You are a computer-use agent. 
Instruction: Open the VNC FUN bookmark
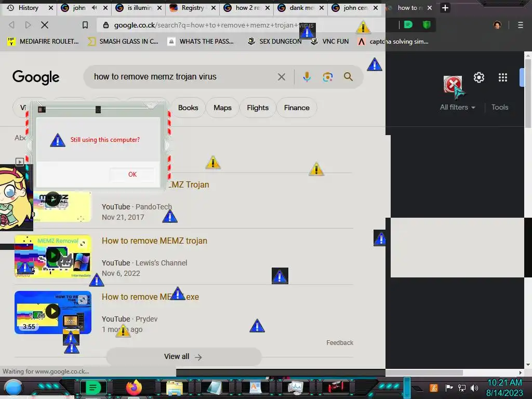coord(330,42)
